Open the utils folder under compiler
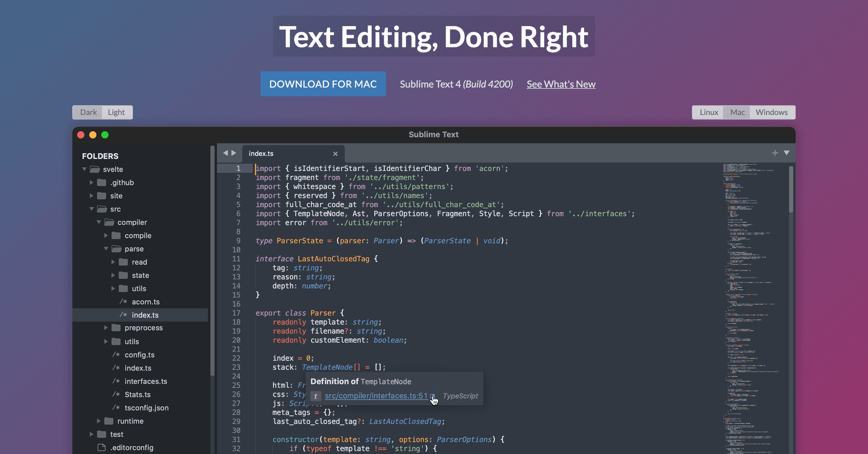This screenshot has width=868, height=454. click(132, 342)
